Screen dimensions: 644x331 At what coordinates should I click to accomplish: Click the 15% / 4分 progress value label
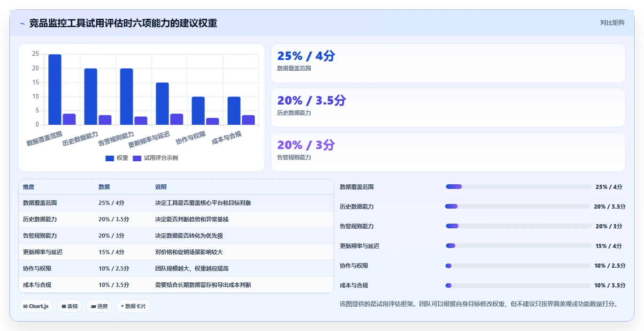609,246
